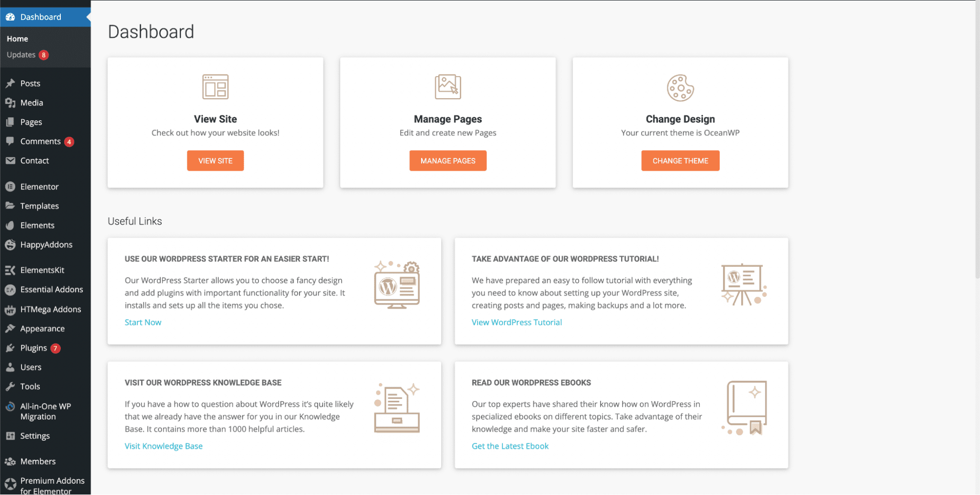
Task: Open the Updates submenu item
Action: (21, 55)
